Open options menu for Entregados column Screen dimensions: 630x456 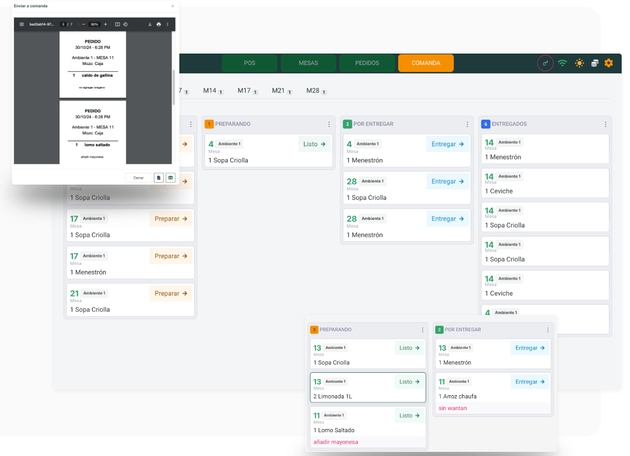coord(605,124)
